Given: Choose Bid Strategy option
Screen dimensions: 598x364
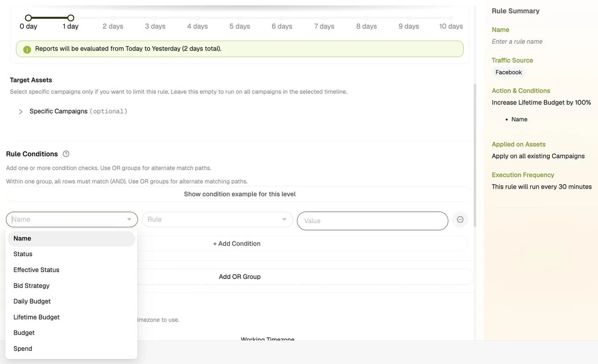Looking at the screenshot, I should coord(71,286).
